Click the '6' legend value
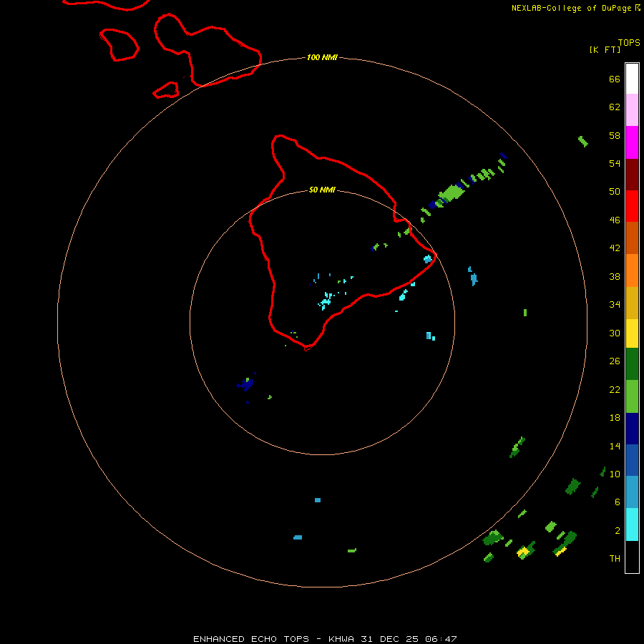Screen dimensions: 644x644 coord(618,502)
